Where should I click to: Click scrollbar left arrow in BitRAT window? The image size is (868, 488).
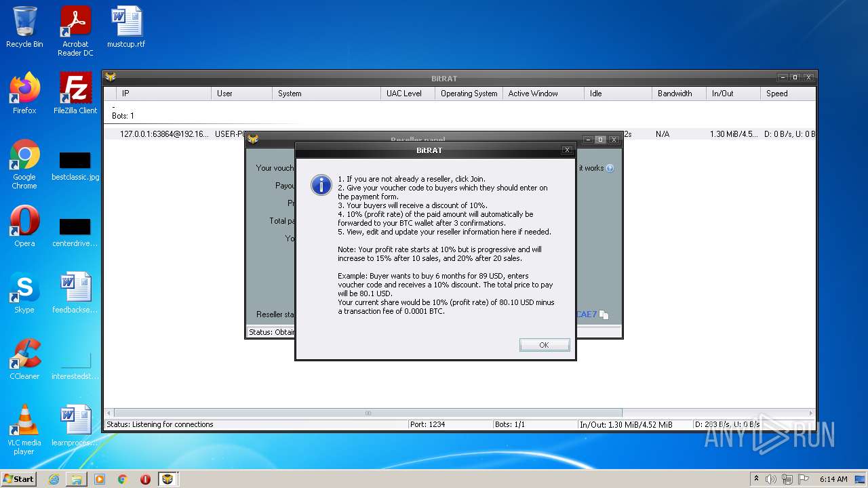(x=109, y=413)
